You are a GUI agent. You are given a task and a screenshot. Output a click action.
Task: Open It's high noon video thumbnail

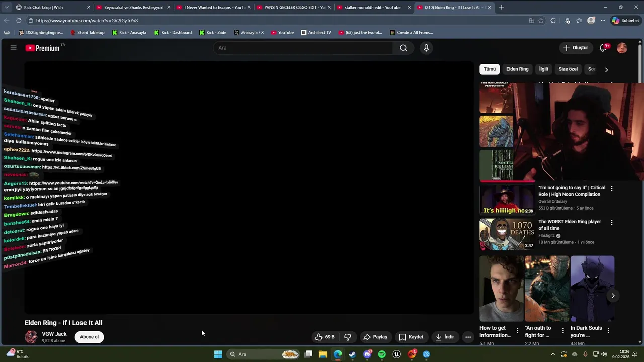[x=507, y=200]
